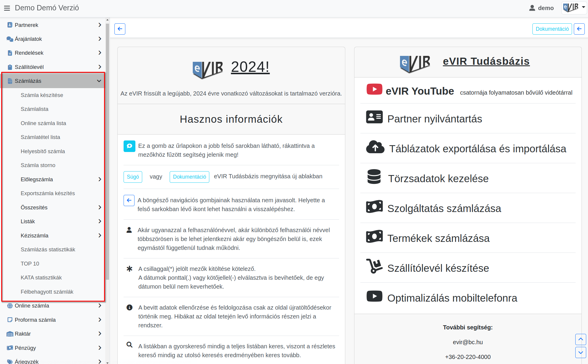Open Törzsadatok kezelése link
The width and height of the screenshot is (588, 364).
[x=438, y=179]
